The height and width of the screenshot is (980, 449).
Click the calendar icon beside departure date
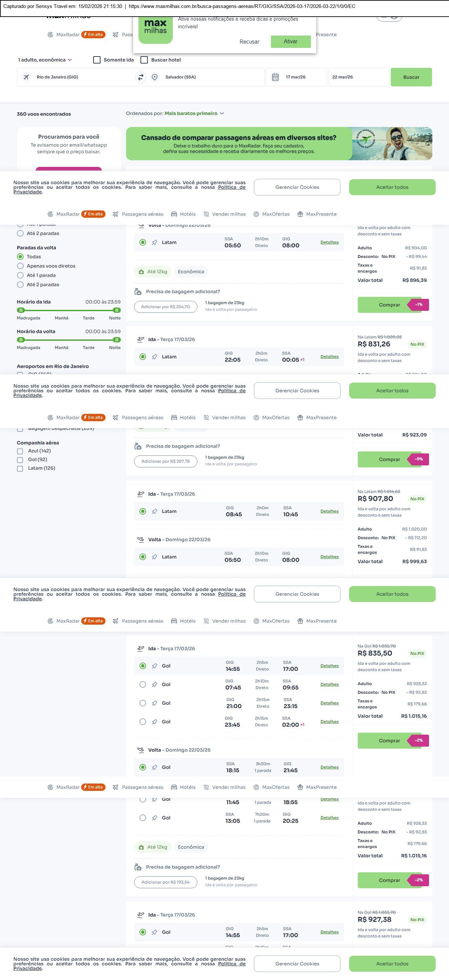[275, 77]
